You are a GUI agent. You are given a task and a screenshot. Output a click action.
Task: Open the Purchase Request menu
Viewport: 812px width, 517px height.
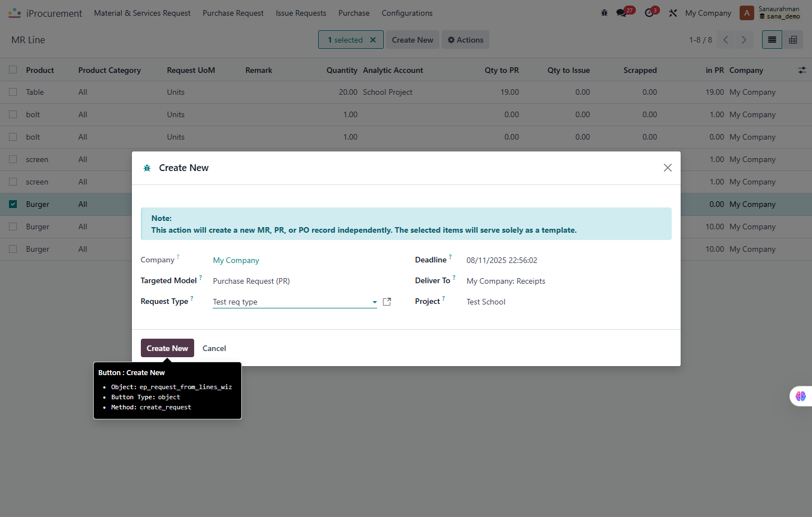click(233, 13)
